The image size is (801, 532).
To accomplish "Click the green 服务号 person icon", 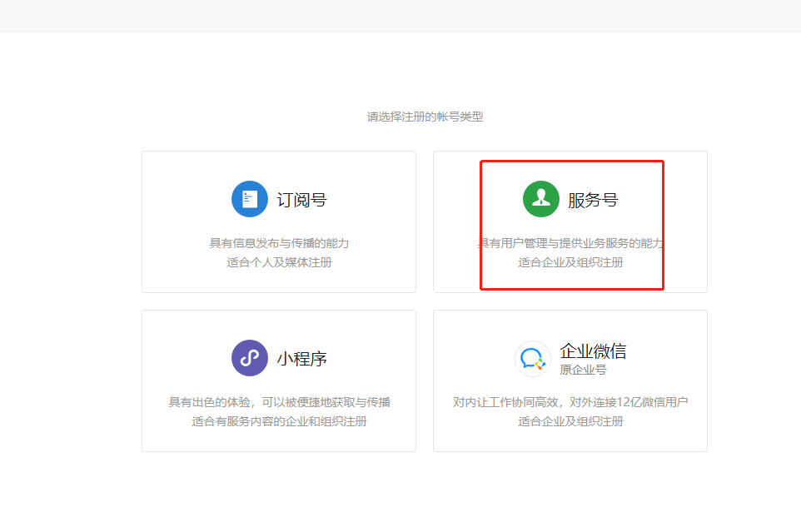I will coord(540,198).
